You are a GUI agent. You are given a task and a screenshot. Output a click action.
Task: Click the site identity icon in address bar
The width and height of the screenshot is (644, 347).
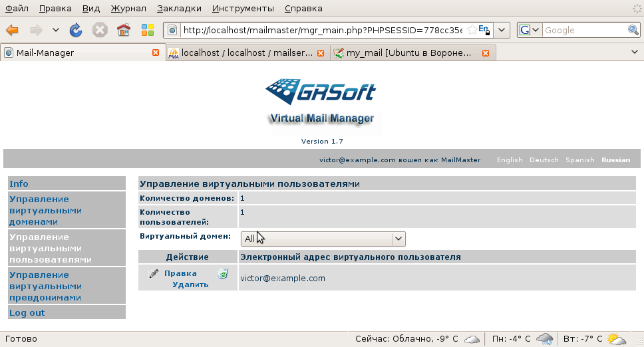pos(173,30)
